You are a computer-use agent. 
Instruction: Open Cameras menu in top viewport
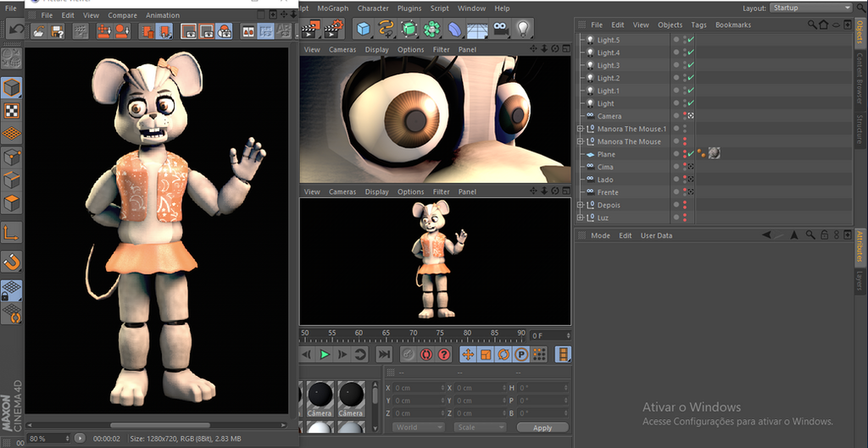(x=342, y=50)
